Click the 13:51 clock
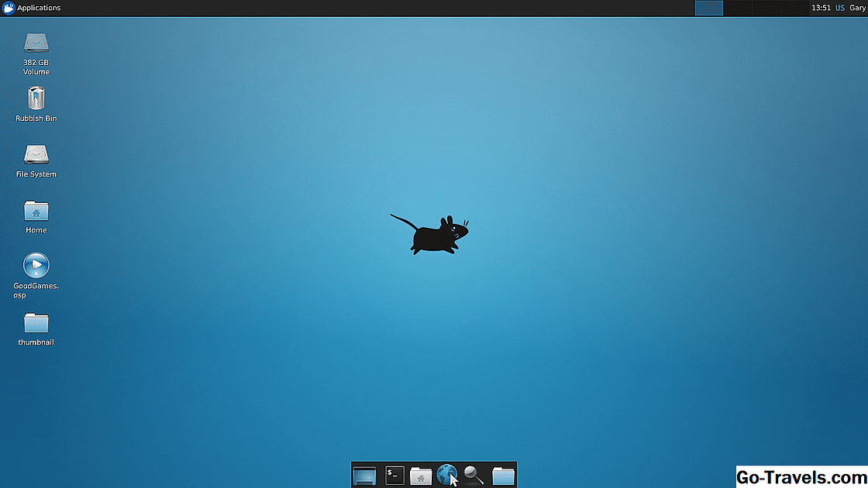The width and height of the screenshot is (868, 488). click(821, 8)
